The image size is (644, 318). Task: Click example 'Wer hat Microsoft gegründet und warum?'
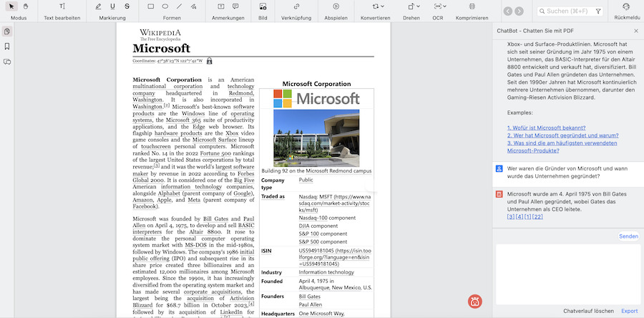click(562, 135)
